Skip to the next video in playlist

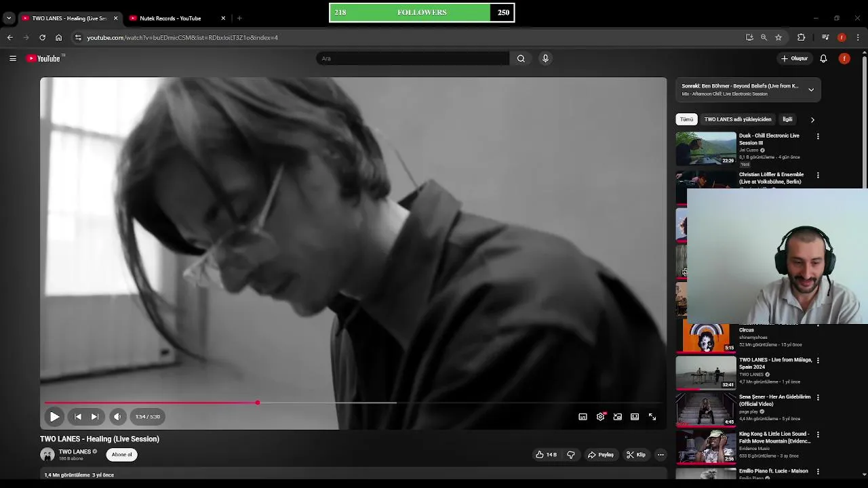pyautogui.click(x=95, y=417)
